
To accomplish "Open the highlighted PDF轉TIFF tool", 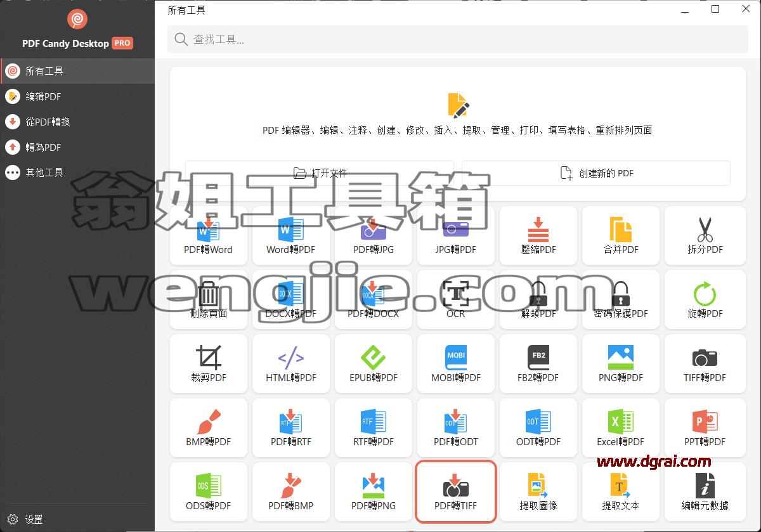I will pyautogui.click(x=456, y=491).
